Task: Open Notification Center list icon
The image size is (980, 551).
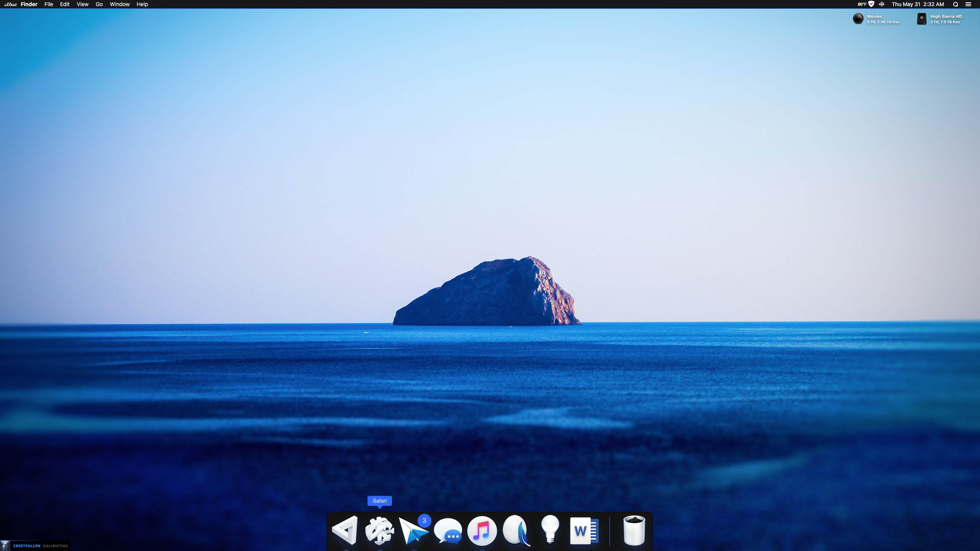Action: (x=969, y=4)
